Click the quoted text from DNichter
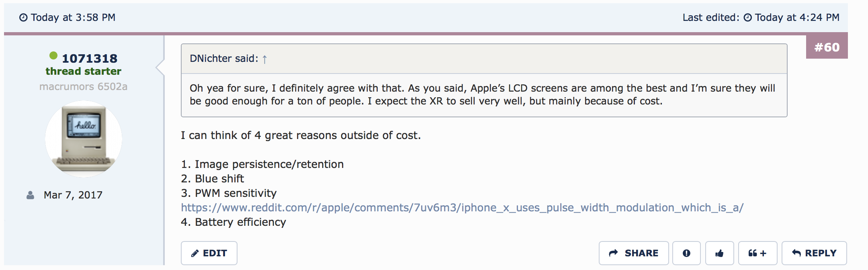This screenshot has height=270, width=868. (x=482, y=95)
